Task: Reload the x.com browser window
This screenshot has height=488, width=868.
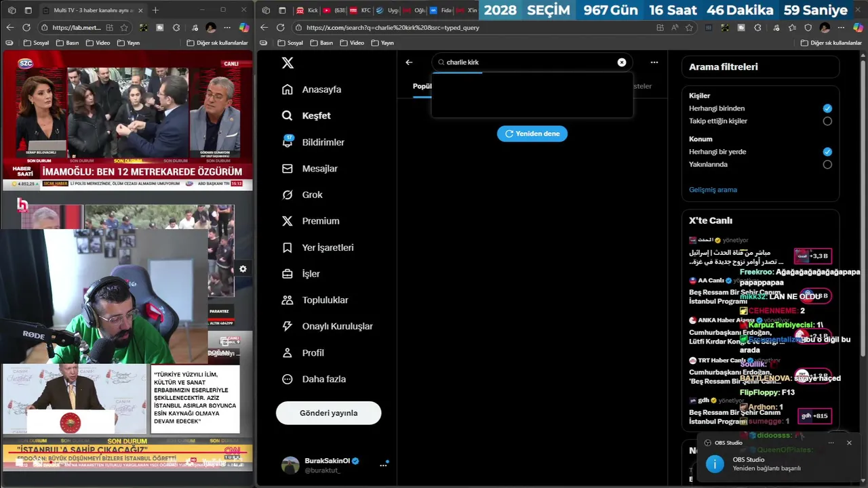Action: (x=281, y=28)
